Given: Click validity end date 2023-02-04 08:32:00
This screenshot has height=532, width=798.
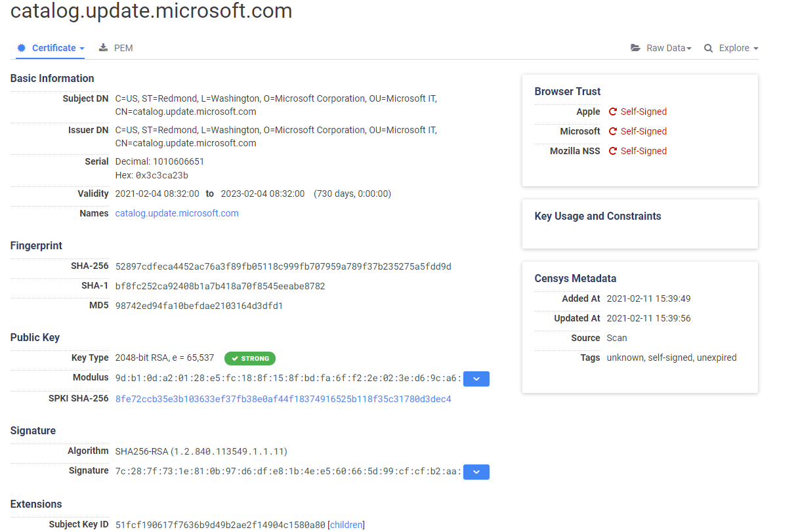Looking at the screenshot, I should click(x=262, y=194).
